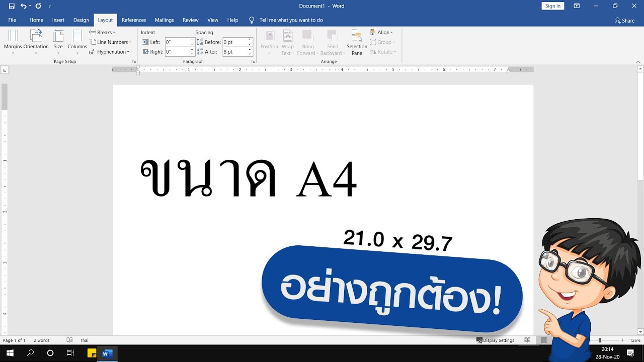Decrease the Spacing After value
Screen dimensions: 644x362
tap(250, 54)
